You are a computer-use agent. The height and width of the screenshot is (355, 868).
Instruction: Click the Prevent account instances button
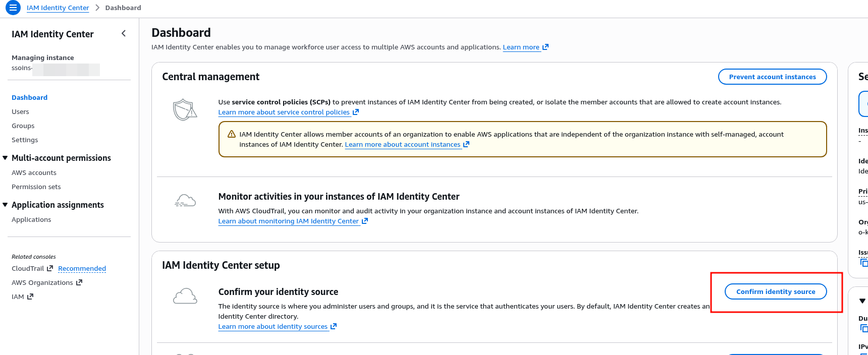(772, 77)
